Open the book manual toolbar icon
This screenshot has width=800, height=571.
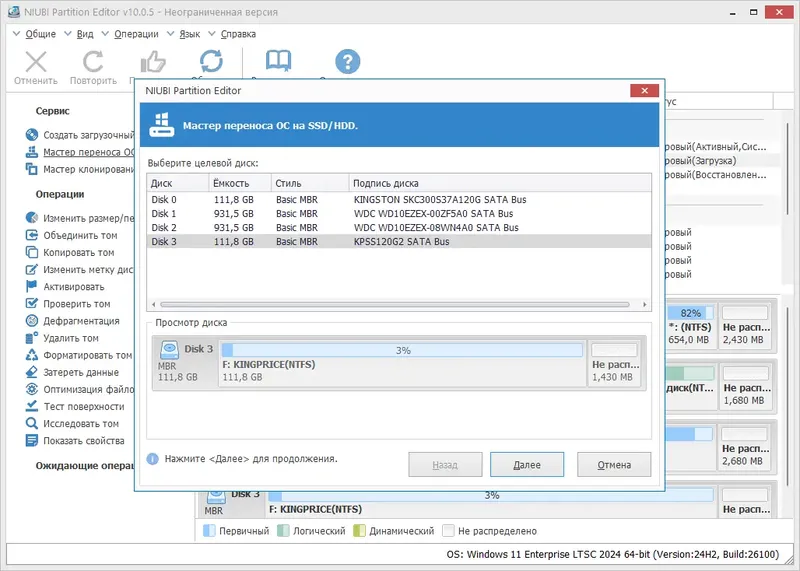coord(279,61)
